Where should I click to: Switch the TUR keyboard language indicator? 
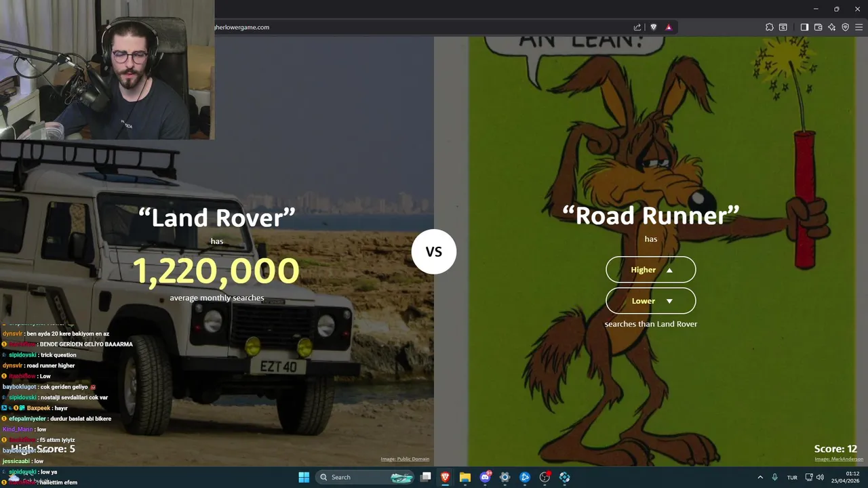[x=792, y=477]
